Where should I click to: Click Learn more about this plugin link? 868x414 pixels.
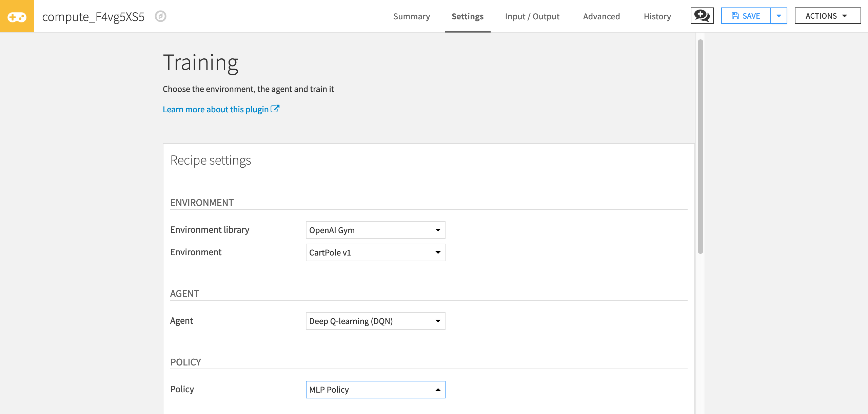coord(221,109)
